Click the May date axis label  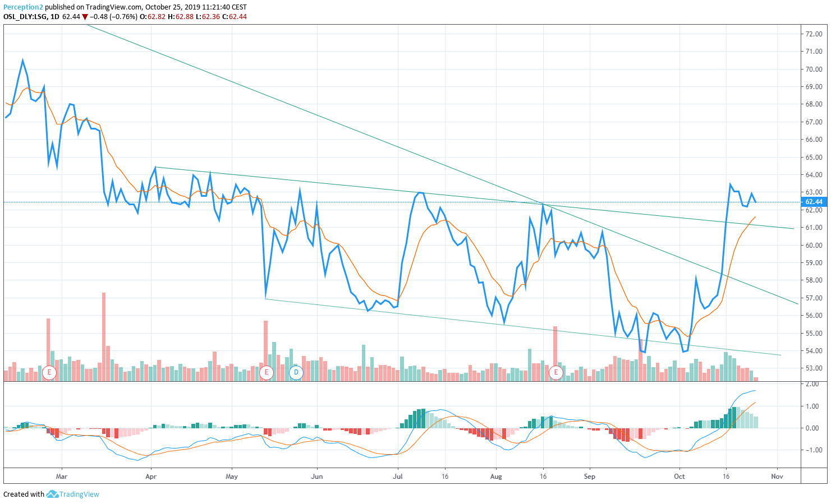[x=232, y=477]
